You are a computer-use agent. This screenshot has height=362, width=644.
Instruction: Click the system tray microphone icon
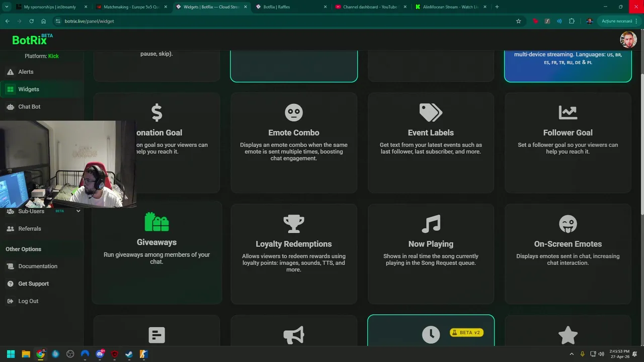click(x=582, y=354)
